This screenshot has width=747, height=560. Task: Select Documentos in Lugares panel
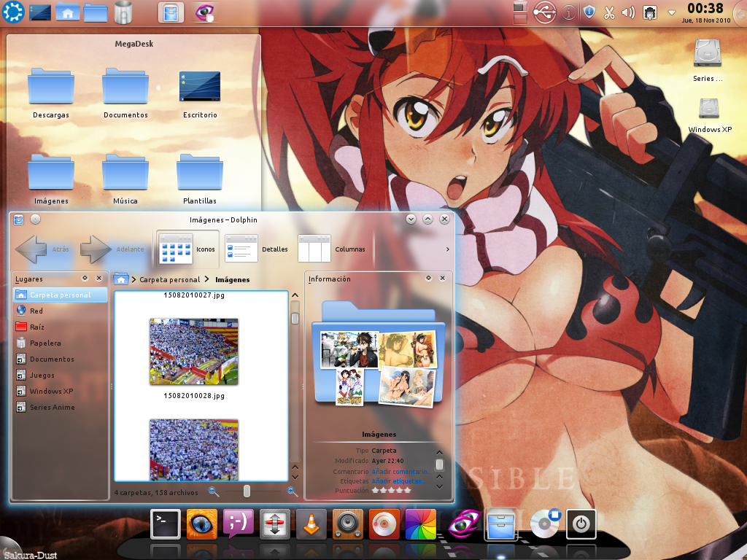[x=60, y=359]
